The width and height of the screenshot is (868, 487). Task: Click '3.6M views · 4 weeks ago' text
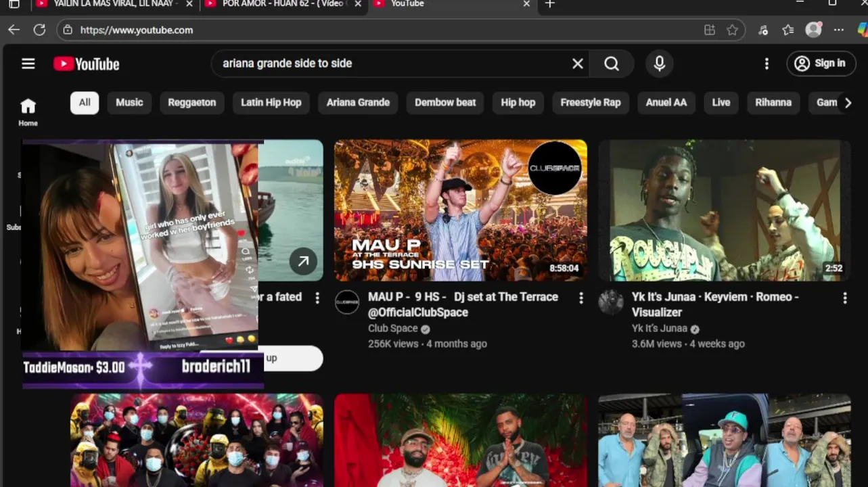point(688,344)
